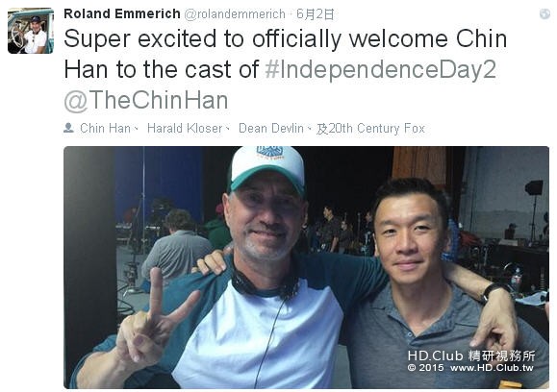Viewport: 557px width, 392px height.
Task: Click the Roland Emmerich display name
Action: click(122, 13)
